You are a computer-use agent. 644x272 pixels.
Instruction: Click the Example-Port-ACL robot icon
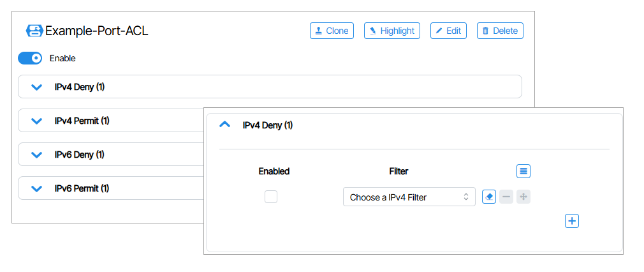pyautogui.click(x=34, y=31)
